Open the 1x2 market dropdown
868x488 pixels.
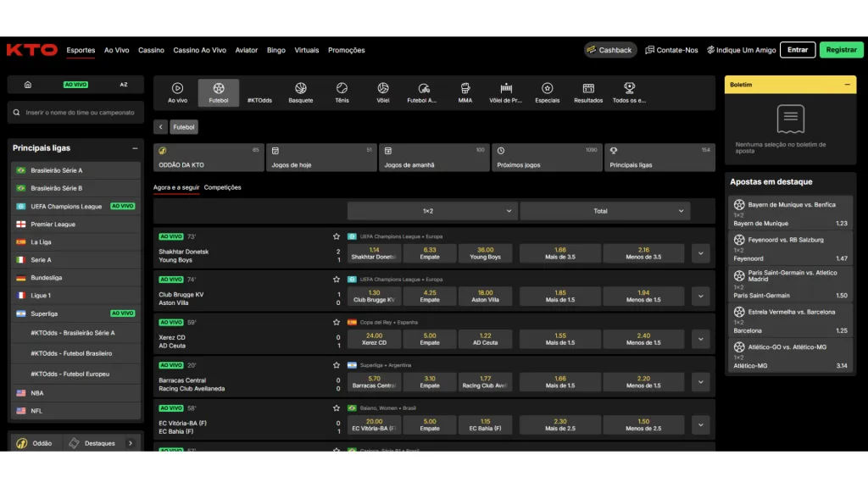[432, 211]
